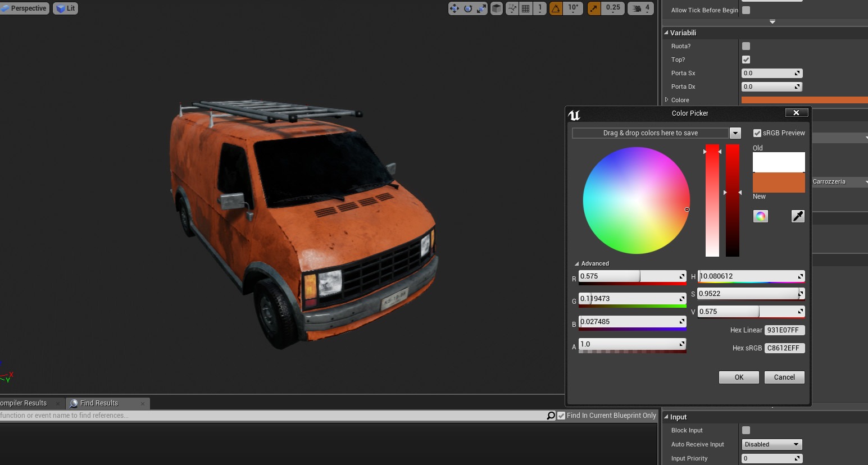Open camera speed setting showing 4
The height and width of the screenshot is (465, 868).
(640, 8)
